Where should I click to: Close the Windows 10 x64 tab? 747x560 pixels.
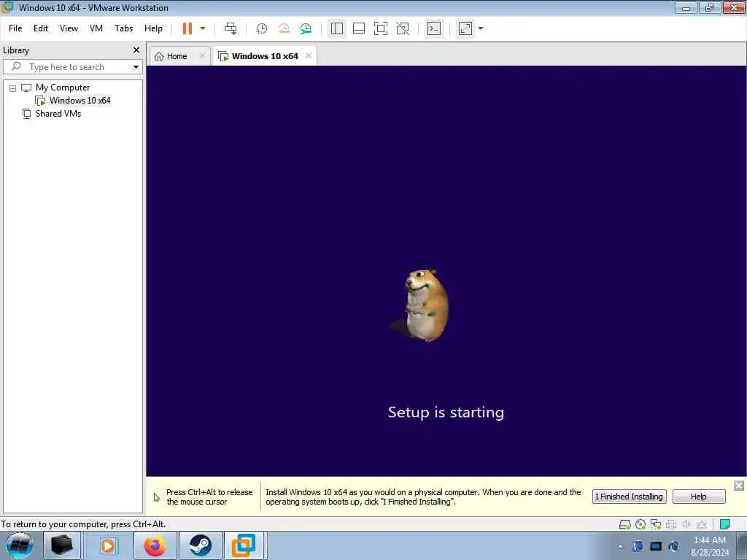309,55
